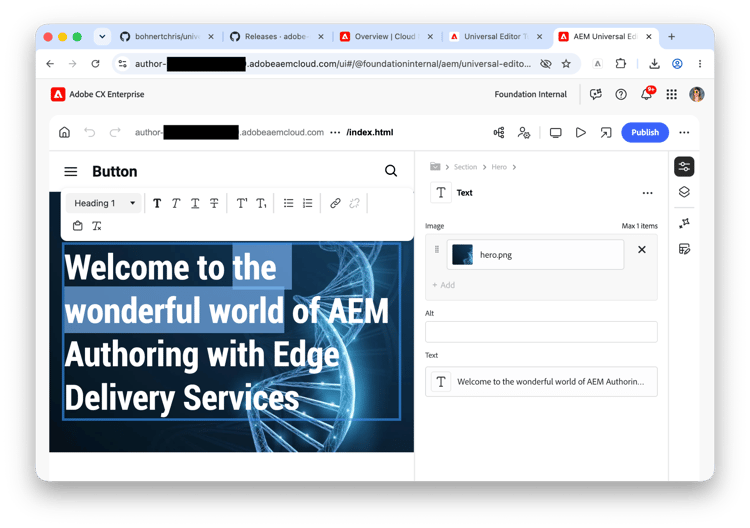Open page in new window icon
Image resolution: width=750 pixels, height=528 pixels.
click(606, 132)
